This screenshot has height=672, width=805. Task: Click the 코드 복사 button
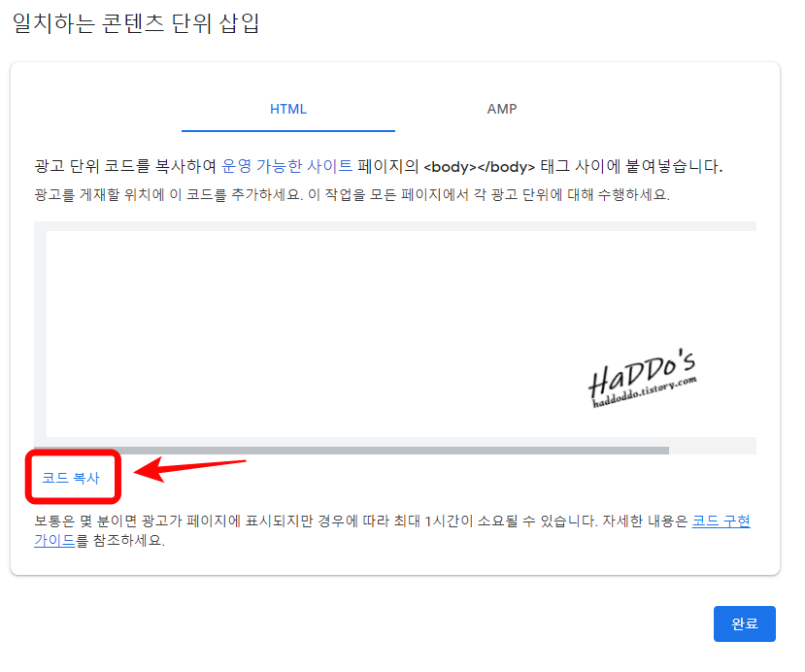point(71,478)
